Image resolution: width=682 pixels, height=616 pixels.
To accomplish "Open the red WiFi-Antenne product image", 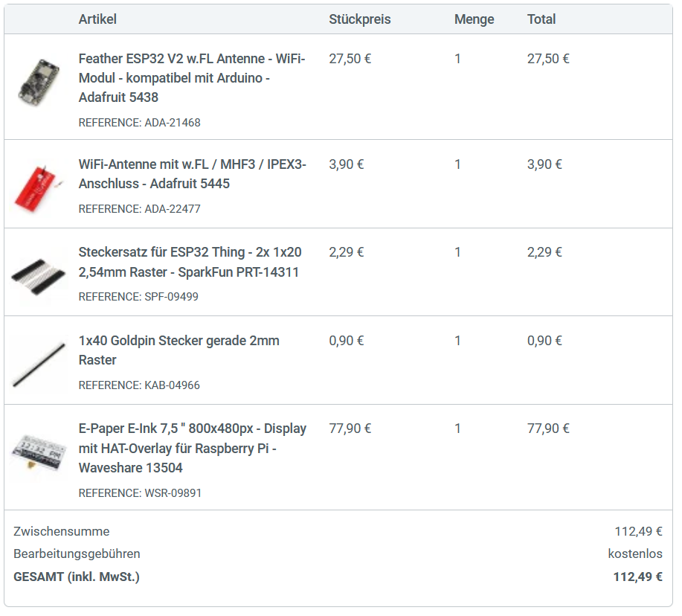I will point(39,187).
